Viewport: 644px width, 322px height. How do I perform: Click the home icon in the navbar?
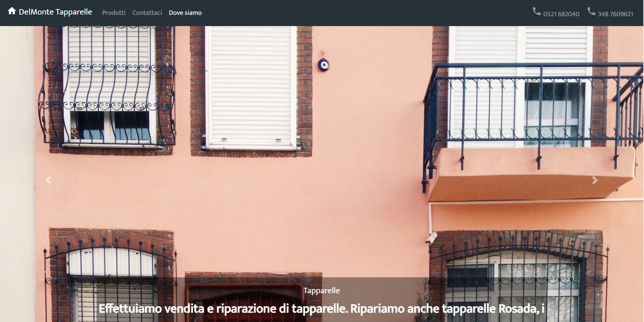[12, 11]
